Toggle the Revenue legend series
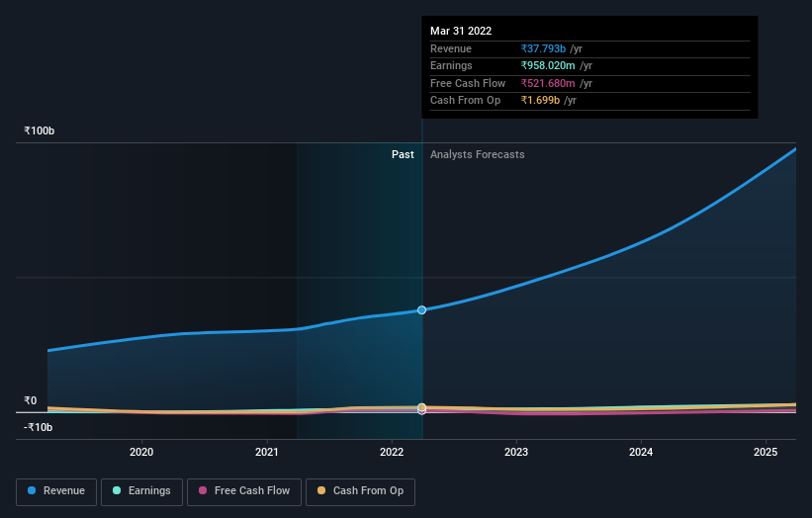This screenshot has height=518, width=812. (56, 491)
